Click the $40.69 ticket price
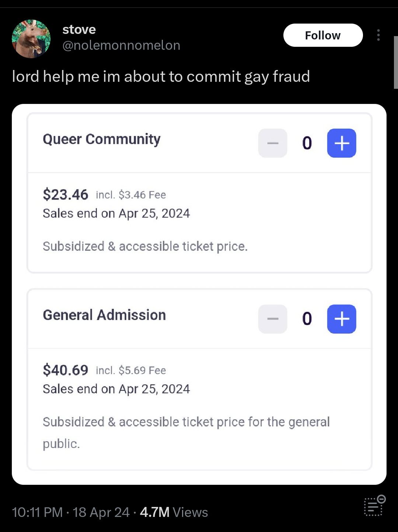The height and width of the screenshot is (532, 398). (66, 370)
